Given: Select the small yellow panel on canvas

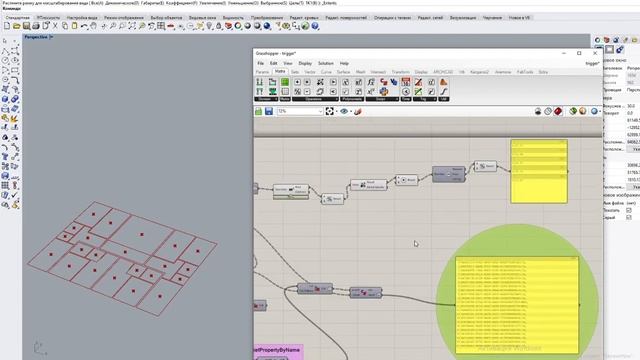Looking at the screenshot, I should click(x=539, y=171).
